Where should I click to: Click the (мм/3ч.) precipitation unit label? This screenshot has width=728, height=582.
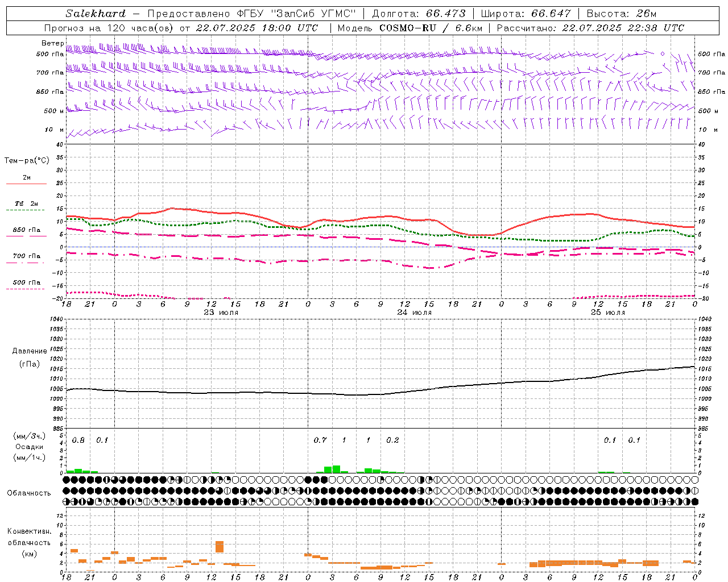pos(29,436)
